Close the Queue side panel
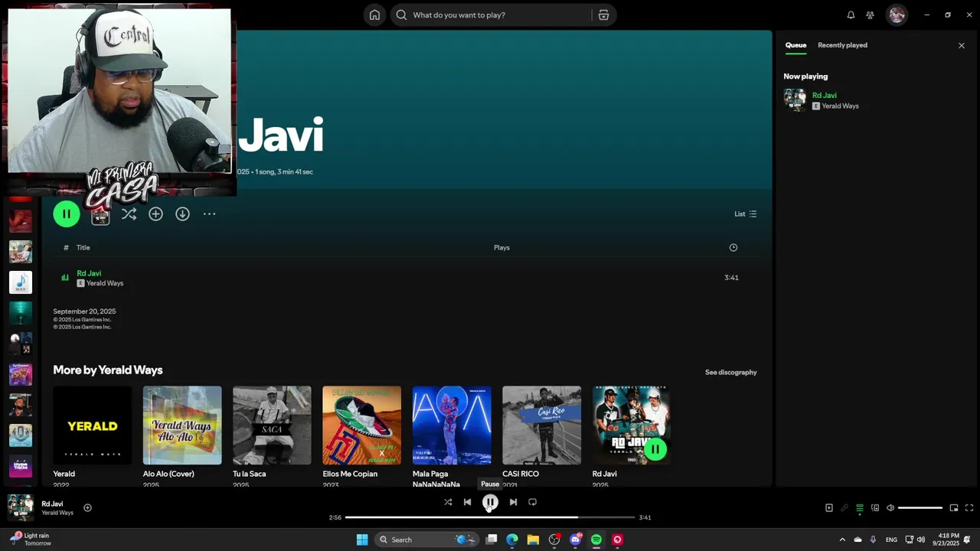The image size is (980, 551). click(962, 46)
